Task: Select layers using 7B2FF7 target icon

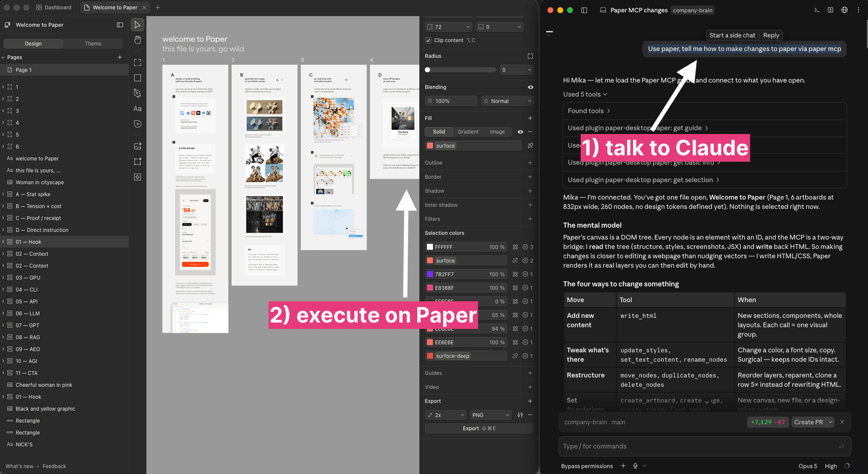Action: click(525, 274)
